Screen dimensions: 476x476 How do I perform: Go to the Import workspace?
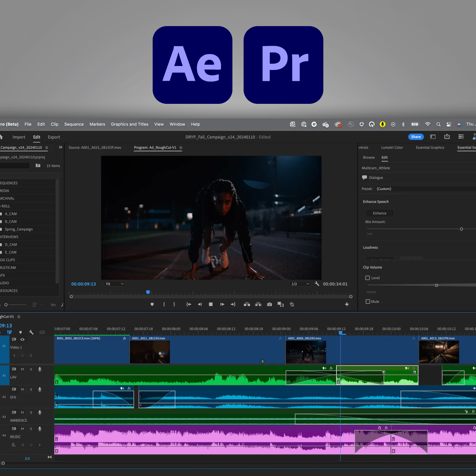click(19, 137)
